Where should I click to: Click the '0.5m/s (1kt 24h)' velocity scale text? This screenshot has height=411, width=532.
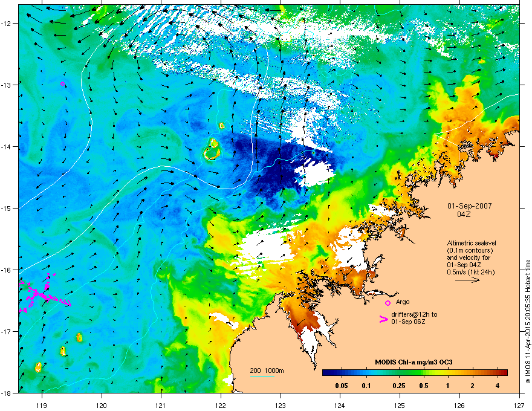pos(471,272)
